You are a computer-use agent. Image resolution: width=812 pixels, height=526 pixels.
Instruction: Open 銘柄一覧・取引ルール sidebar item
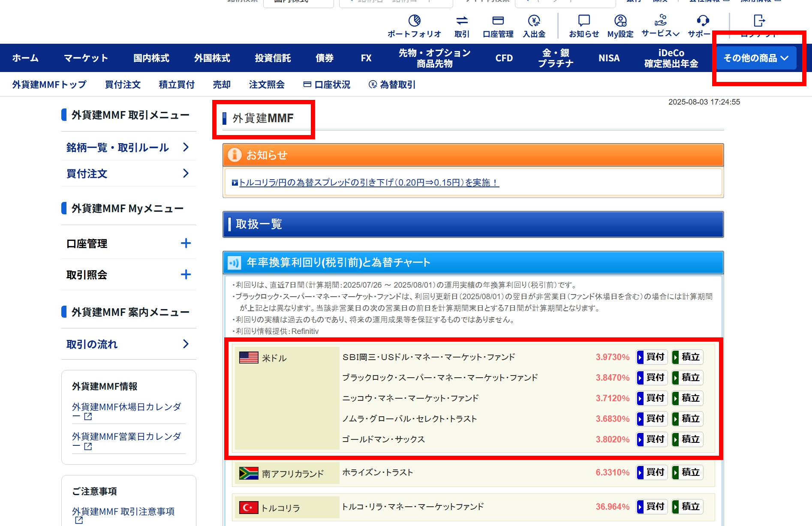[129, 147]
